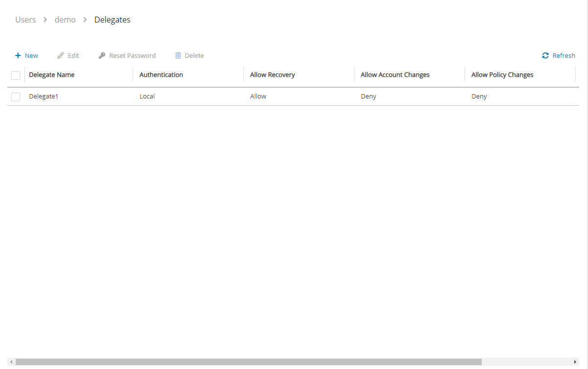Open the demo breadcrumb link
This screenshot has height=369, width=588.
[x=65, y=20]
